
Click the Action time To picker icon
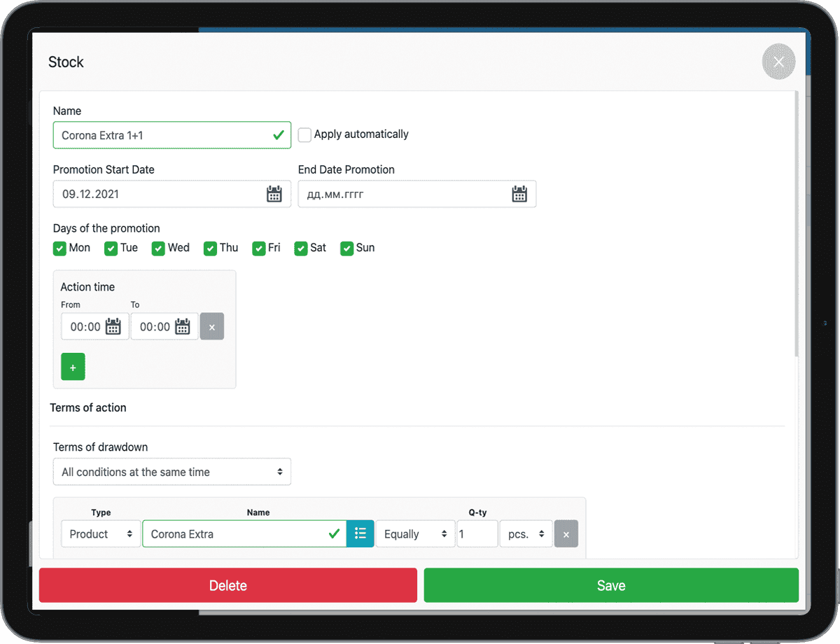(x=183, y=327)
